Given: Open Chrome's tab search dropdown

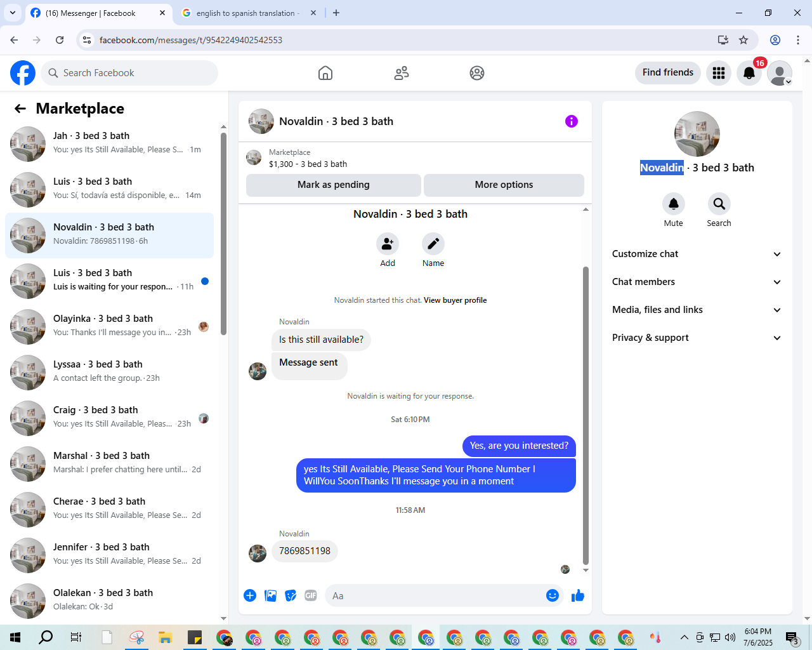Looking at the screenshot, I should point(13,13).
